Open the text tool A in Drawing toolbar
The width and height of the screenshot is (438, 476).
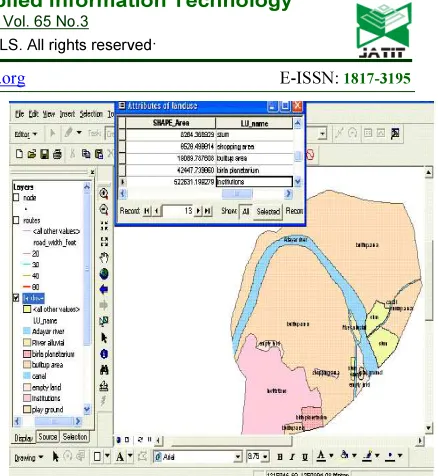(120, 456)
